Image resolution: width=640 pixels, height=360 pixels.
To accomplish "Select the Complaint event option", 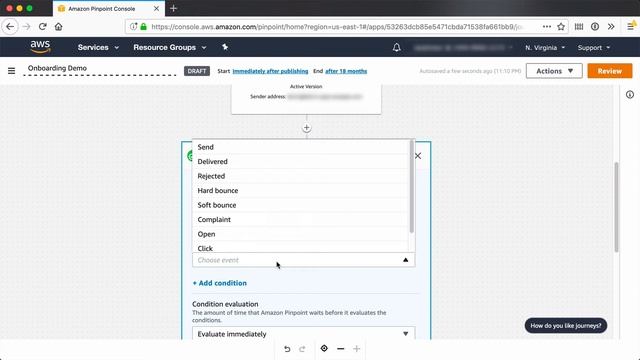I will point(300,220).
